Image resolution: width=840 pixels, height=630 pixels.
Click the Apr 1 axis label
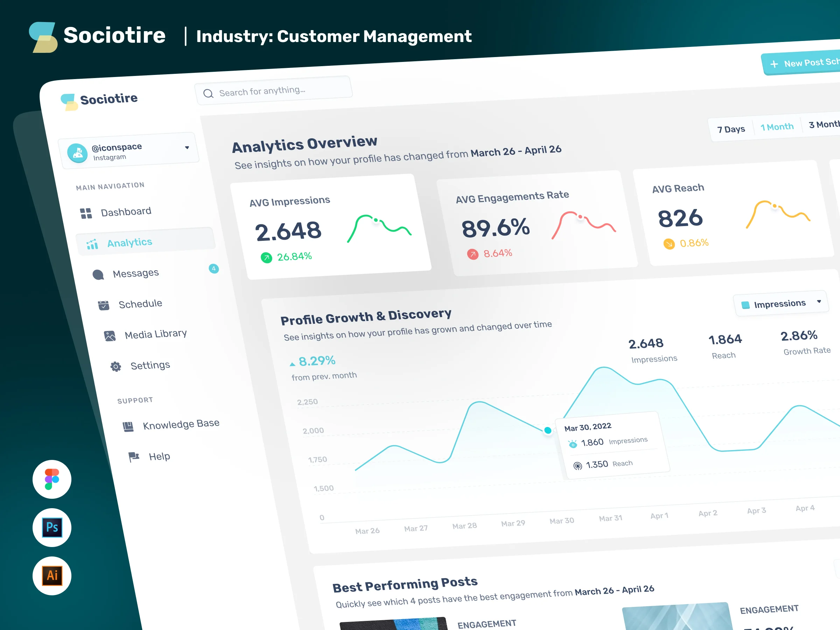659,516
